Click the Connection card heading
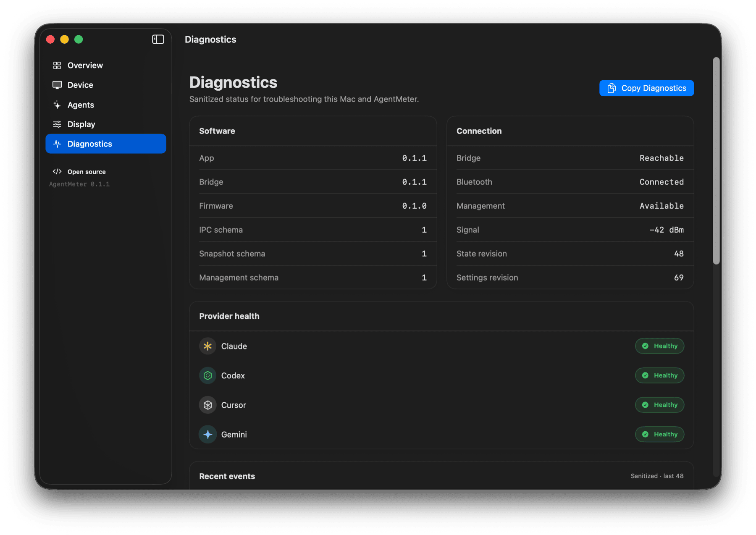Image resolution: width=756 pixels, height=535 pixels. click(479, 131)
